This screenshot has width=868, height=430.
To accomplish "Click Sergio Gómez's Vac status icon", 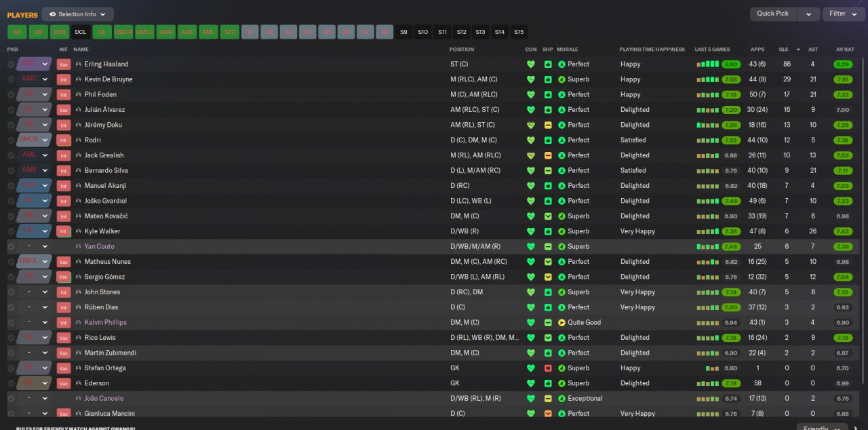I will click(64, 277).
